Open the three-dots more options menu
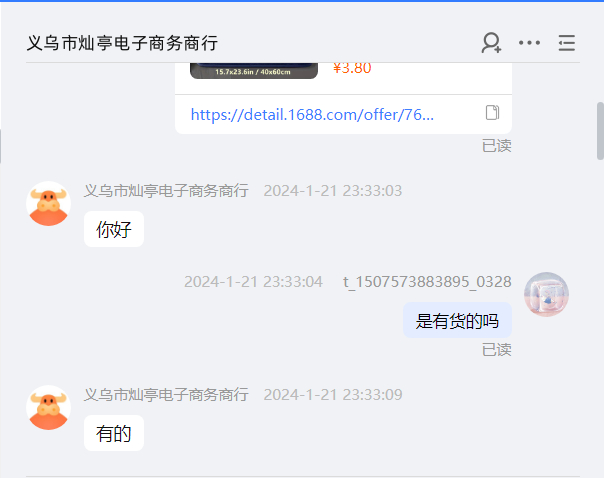The image size is (604, 478). [x=529, y=43]
